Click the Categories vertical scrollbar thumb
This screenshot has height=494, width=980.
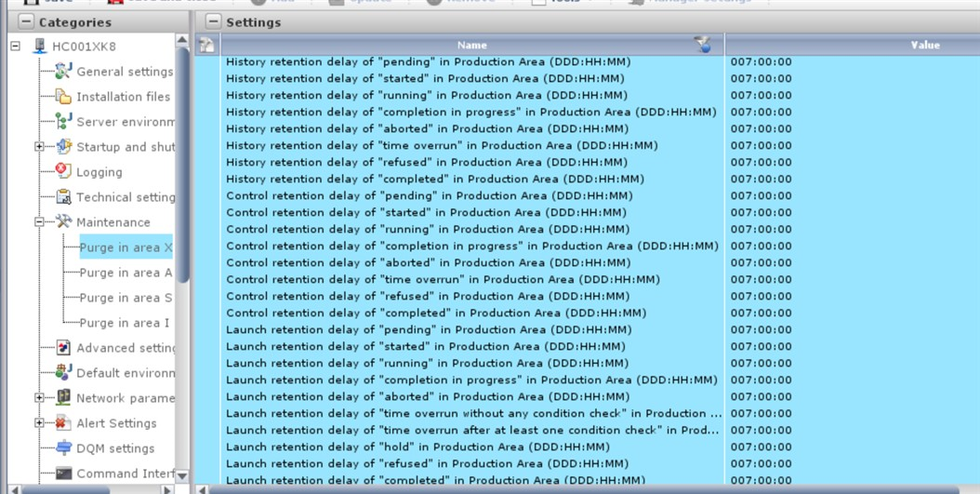[182, 165]
